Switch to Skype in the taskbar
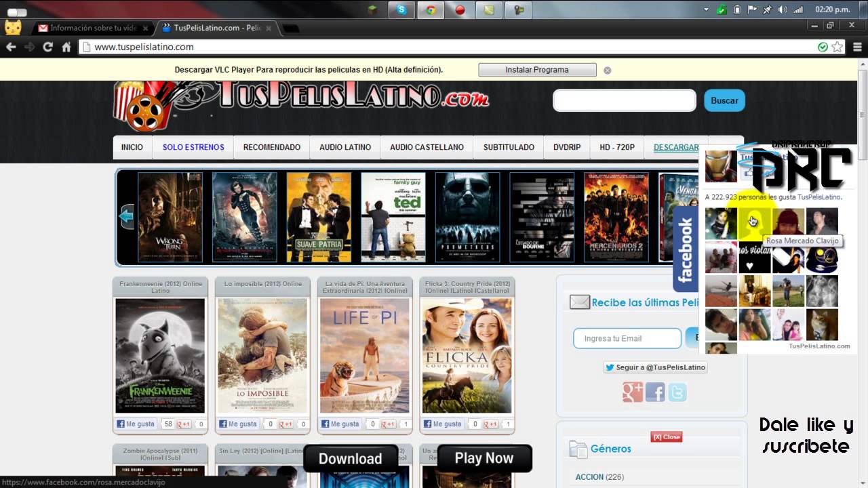The image size is (868, 488). (x=401, y=9)
